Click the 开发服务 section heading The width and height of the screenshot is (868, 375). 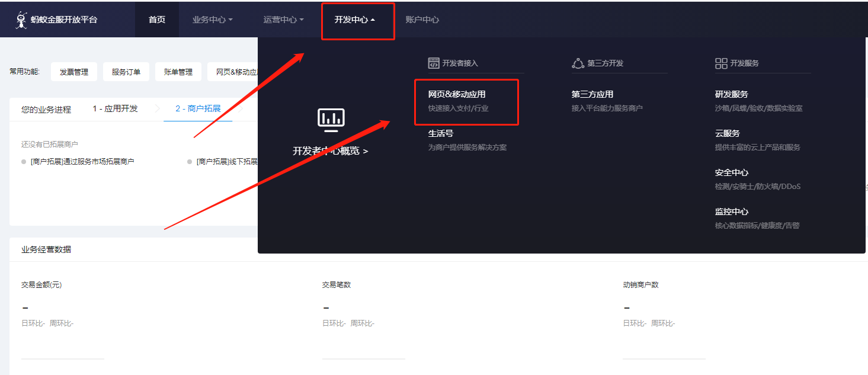click(x=745, y=63)
